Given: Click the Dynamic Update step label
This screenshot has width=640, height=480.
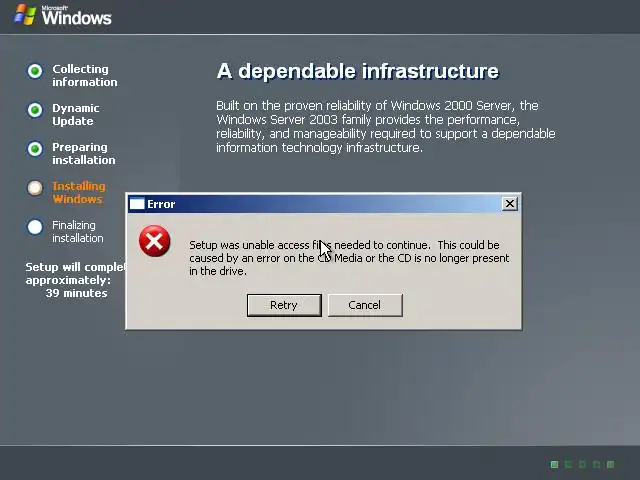Looking at the screenshot, I should coord(76,115).
